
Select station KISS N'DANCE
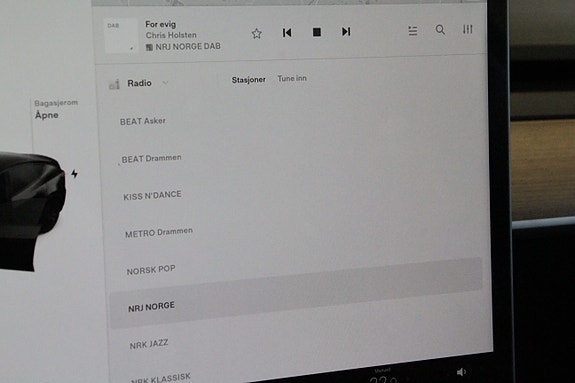(x=152, y=195)
